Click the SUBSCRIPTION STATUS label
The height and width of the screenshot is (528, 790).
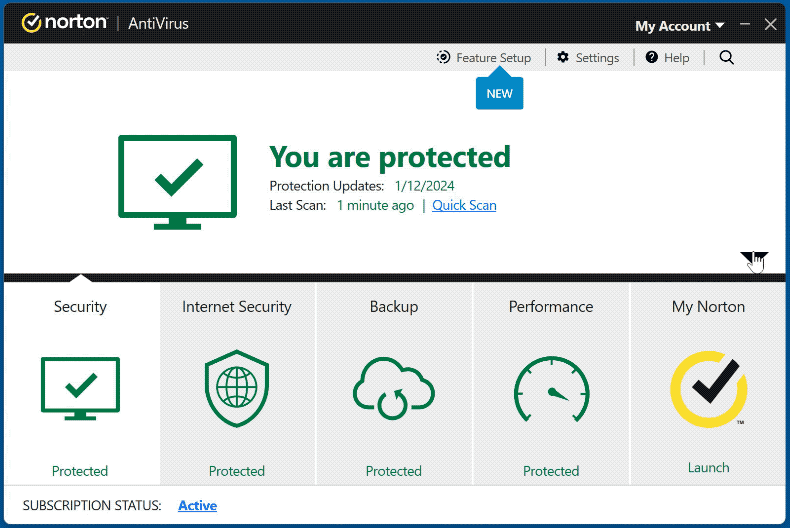[92, 505]
